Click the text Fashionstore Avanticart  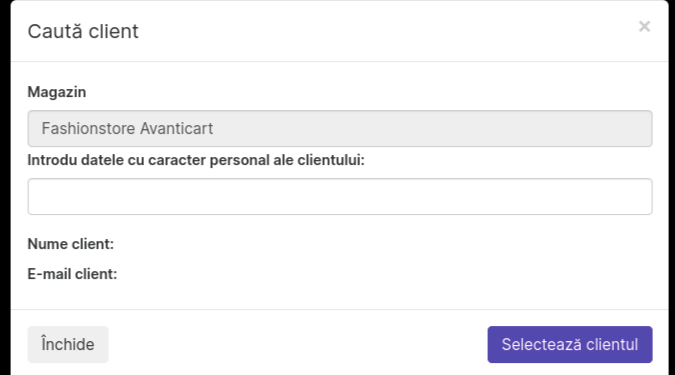coord(127,128)
